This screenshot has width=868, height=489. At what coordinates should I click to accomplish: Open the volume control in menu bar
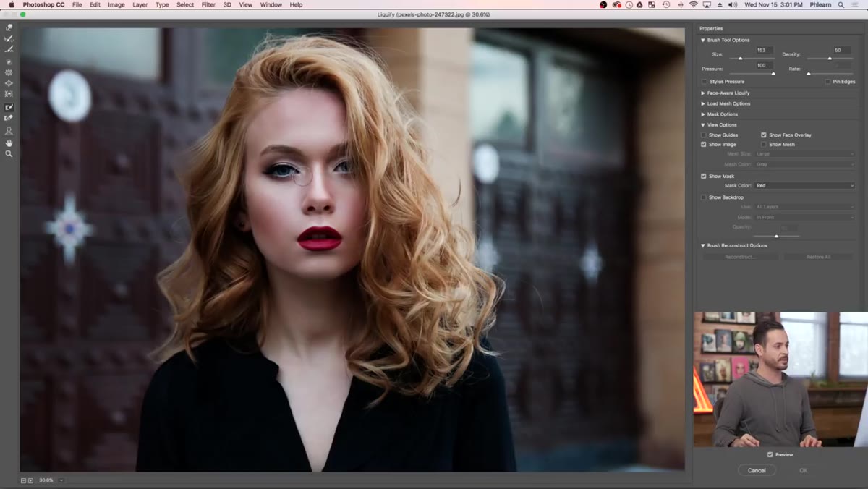733,4
